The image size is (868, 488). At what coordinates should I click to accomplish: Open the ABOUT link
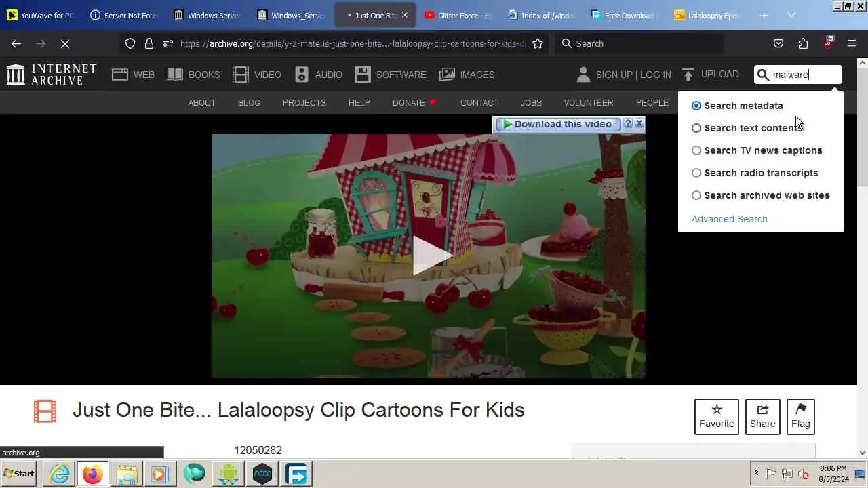(x=202, y=103)
